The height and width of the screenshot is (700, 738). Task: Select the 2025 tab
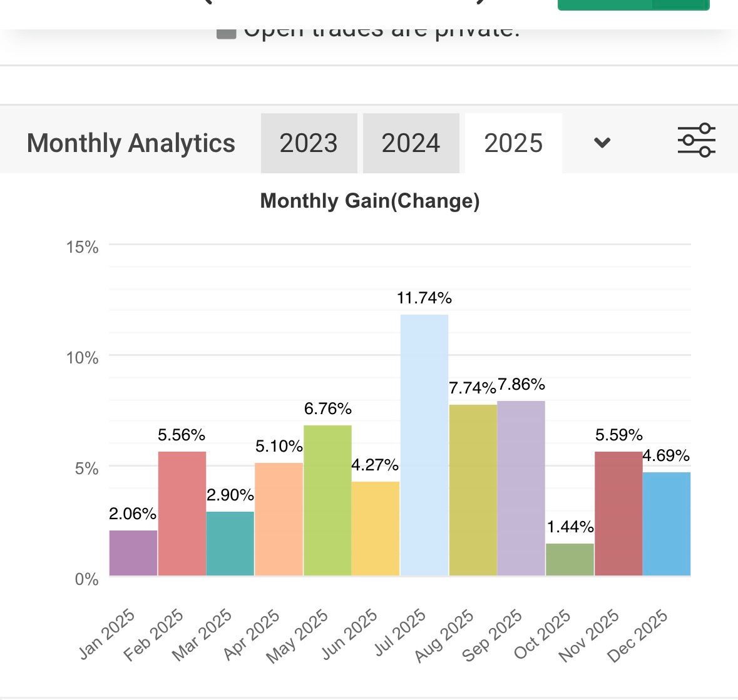point(513,143)
